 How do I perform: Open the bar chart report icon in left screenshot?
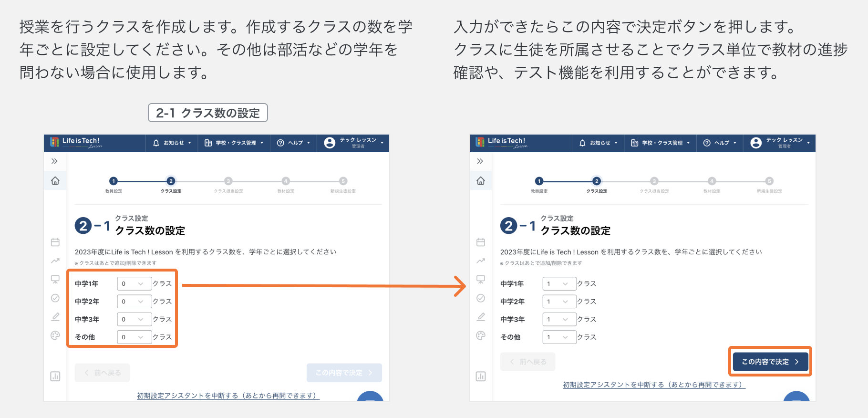click(x=55, y=376)
